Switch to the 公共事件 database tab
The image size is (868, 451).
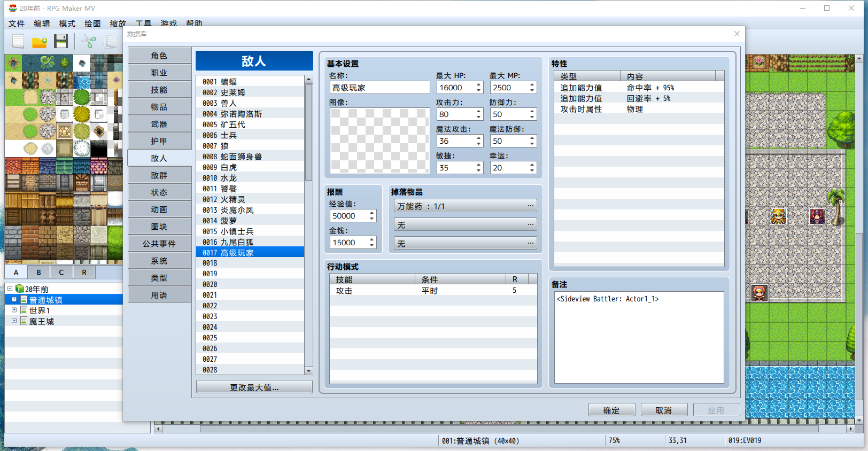click(159, 244)
